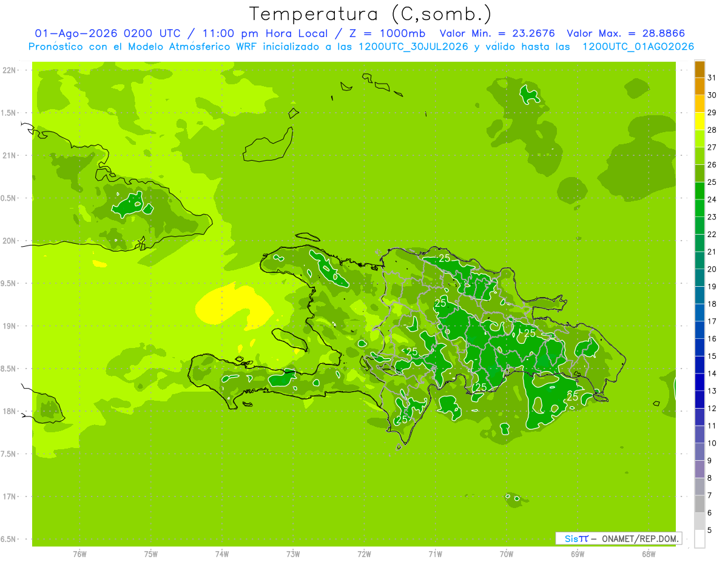728x562 pixels.
Task: Click the 20N latitude axis label
Action: pos(10,241)
